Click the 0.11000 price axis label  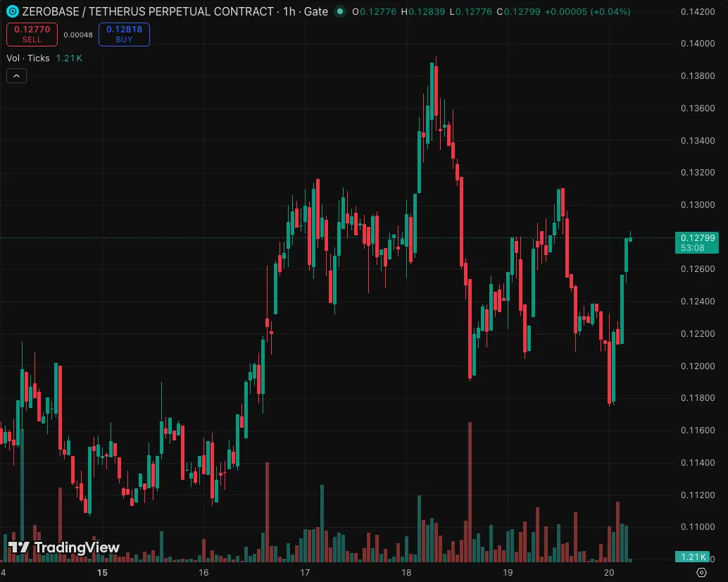[x=698, y=527]
